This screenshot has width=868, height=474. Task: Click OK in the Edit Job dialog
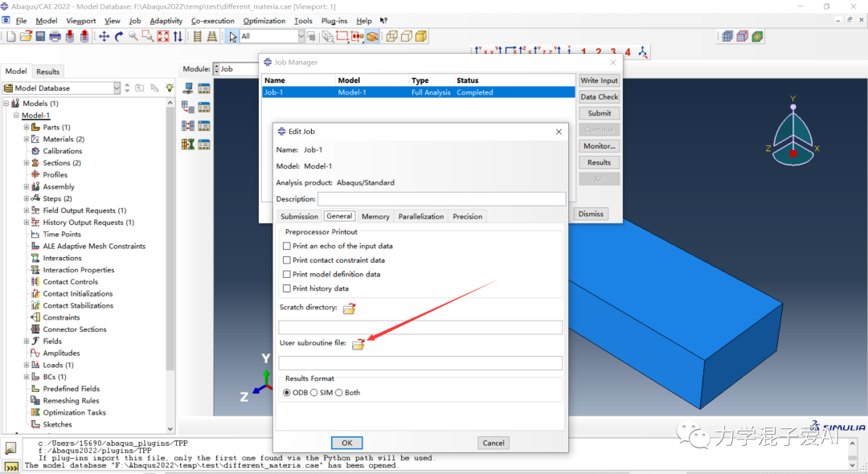pos(346,443)
